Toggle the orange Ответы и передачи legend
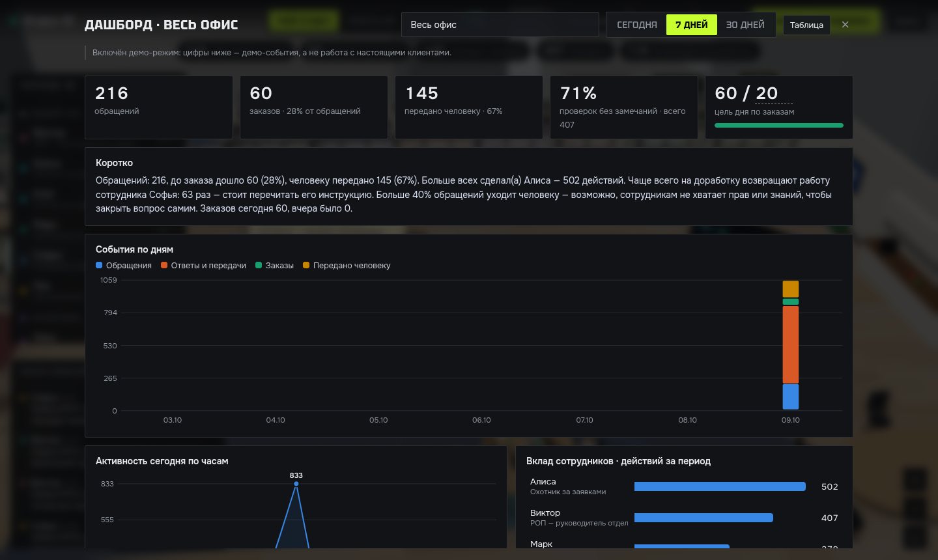This screenshot has width=938, height=560. pos(203,265)
